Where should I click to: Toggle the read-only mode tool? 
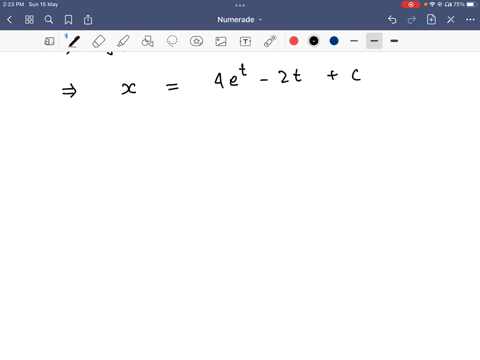[49, 41]
